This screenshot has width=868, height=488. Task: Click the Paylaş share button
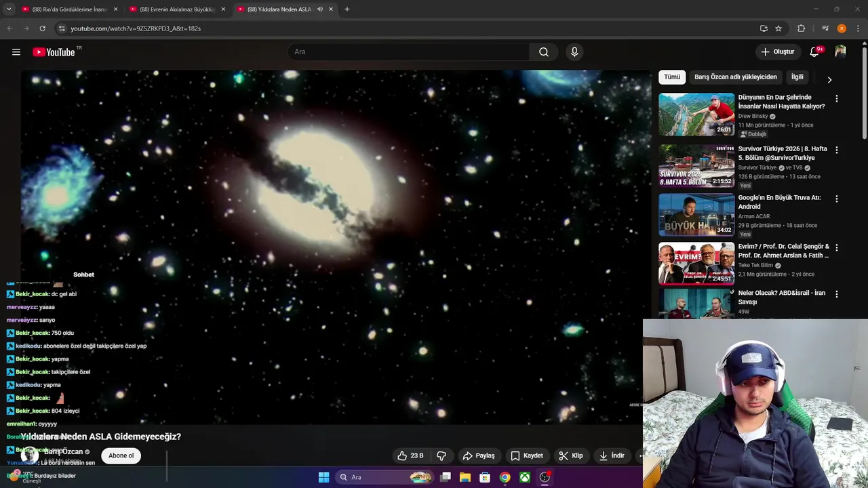pyautogui.click(x=479, y=455)
